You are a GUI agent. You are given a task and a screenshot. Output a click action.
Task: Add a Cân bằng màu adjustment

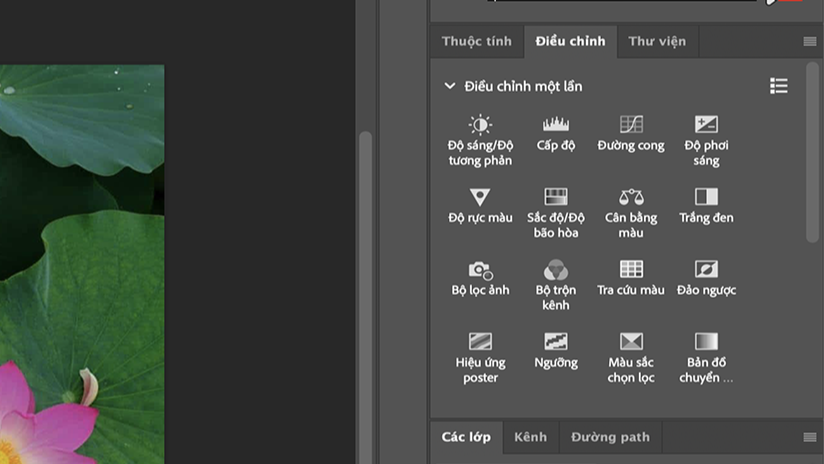631,197
